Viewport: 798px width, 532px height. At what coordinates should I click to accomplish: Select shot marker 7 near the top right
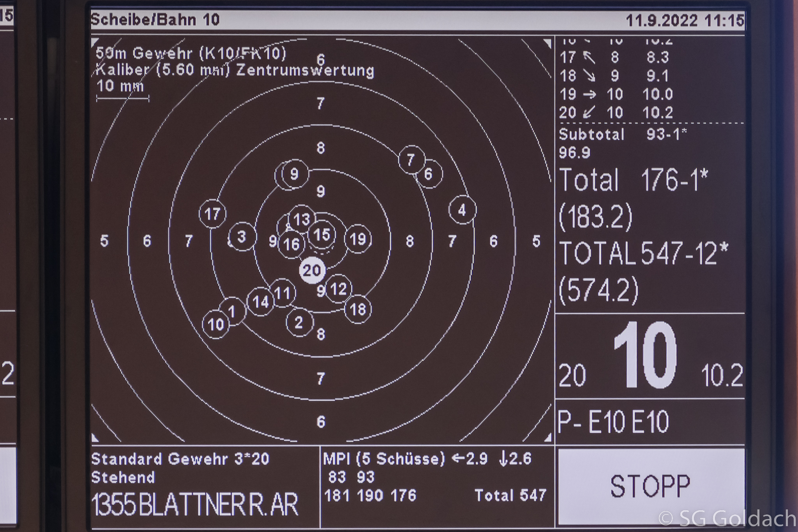411,160
